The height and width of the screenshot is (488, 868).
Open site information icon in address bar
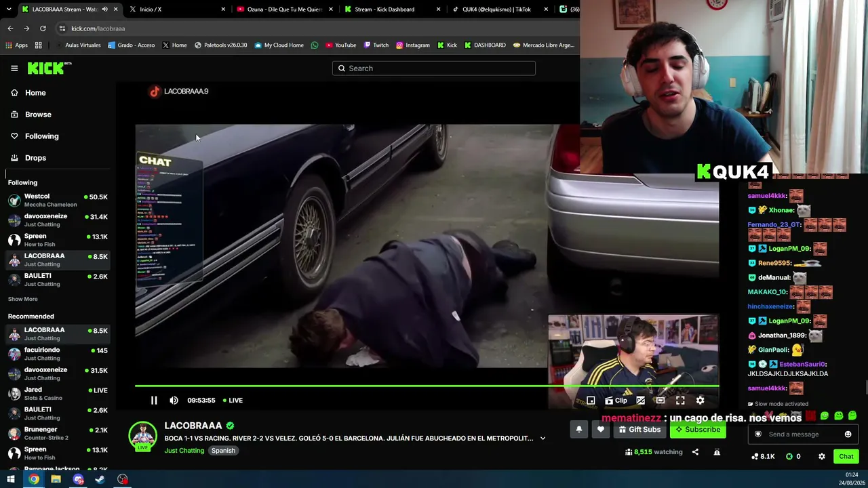click(62, 28)
